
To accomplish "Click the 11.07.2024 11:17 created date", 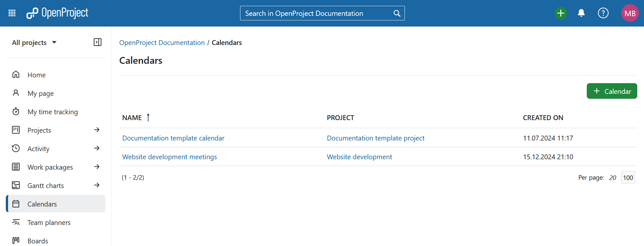I will (x=548, y=138).
